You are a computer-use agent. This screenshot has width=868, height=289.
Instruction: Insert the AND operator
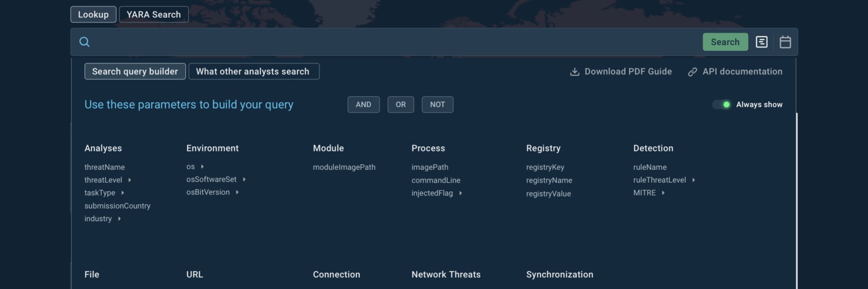tap(363, 105)
